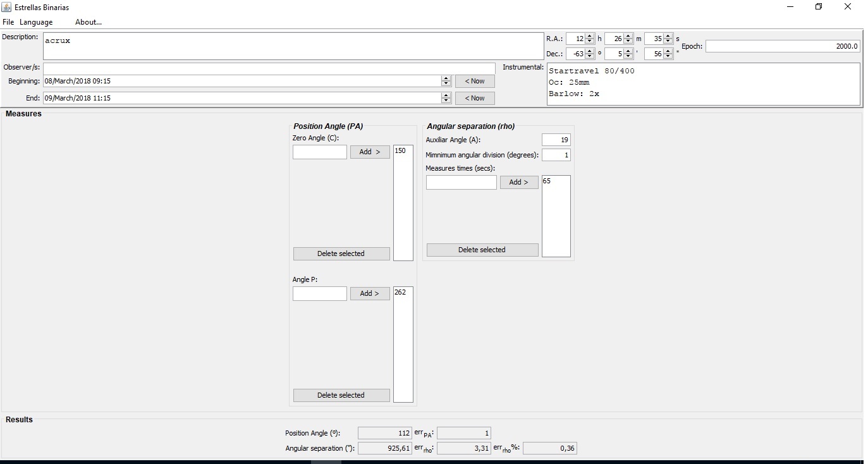This screenshot has height=464, width=868.
Task: Open the About... menu
Action: coord(89,22)
